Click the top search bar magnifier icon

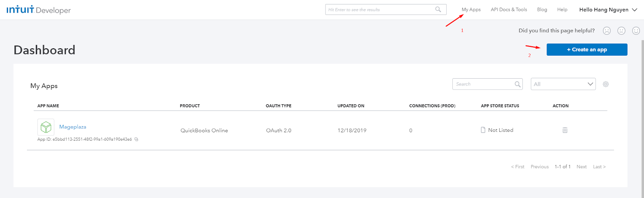coord(438,10)
